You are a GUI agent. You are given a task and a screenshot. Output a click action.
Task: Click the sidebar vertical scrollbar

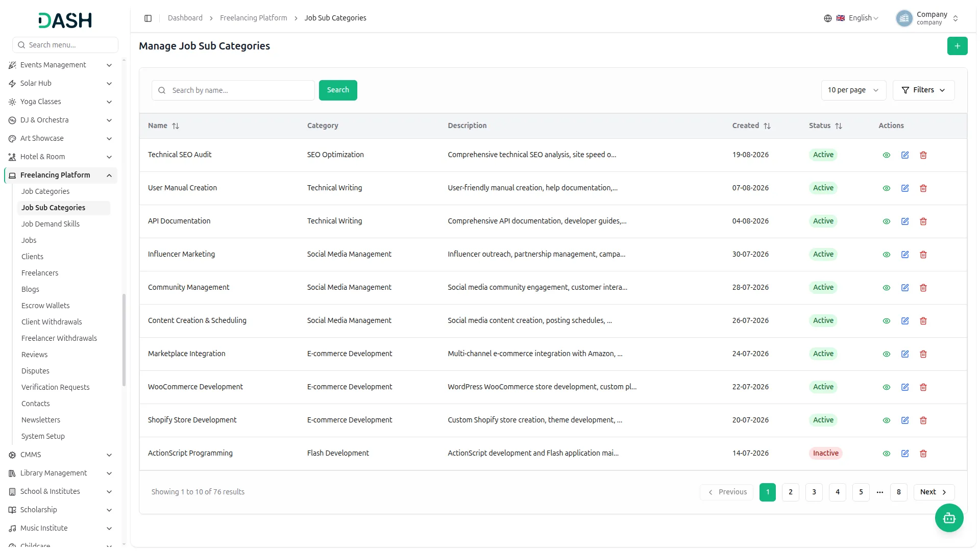tap(124, 340)
